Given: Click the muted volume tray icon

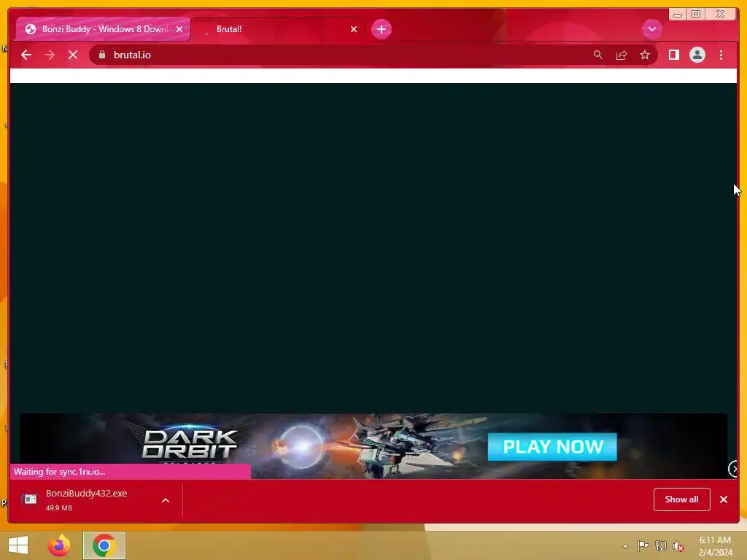Looking at the screenshot, I should (678, 546).
